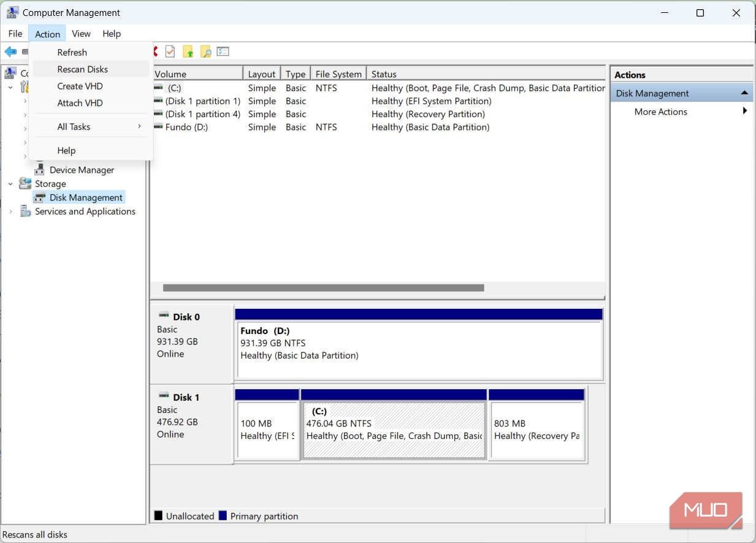The height and width of the screenshot is (543, 756).
Task: Select Disk Management in the tree
Action: (x=86, y=197)
